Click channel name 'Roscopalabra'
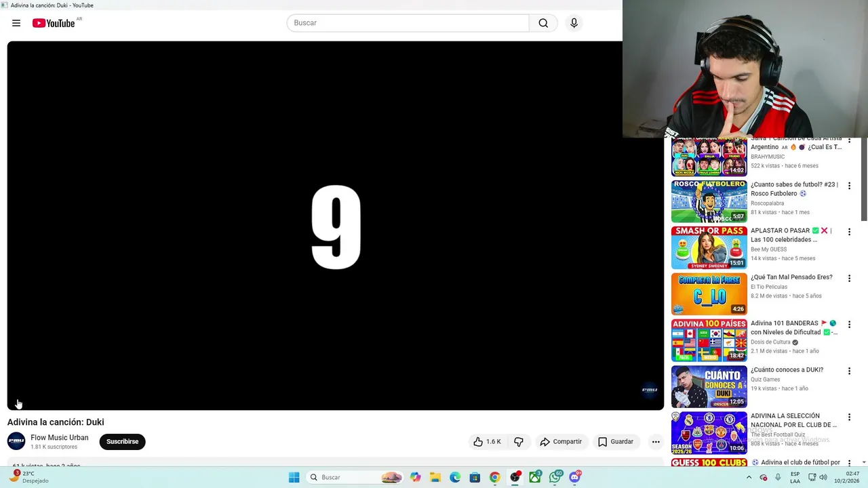Image resolution: width=868 pixels, height=488 pixels. click(767, 203)
